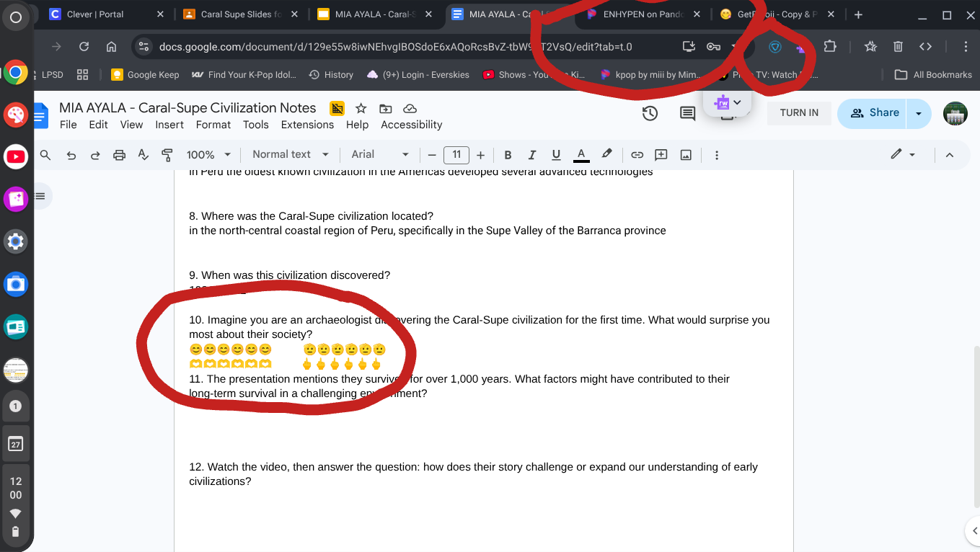Screen dimensions: 980x552
Task: Open a new Chrome tab
Action: (858, 14)
